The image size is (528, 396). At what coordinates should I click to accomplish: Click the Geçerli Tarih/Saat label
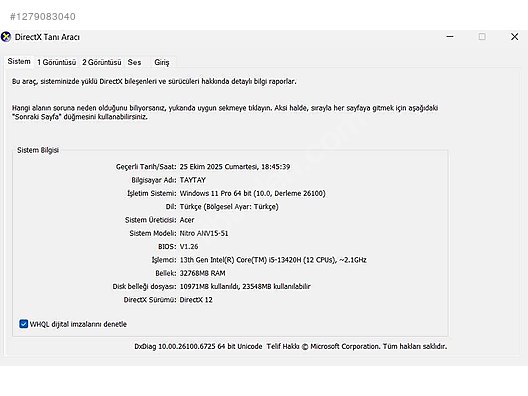[x=146, y=167]
